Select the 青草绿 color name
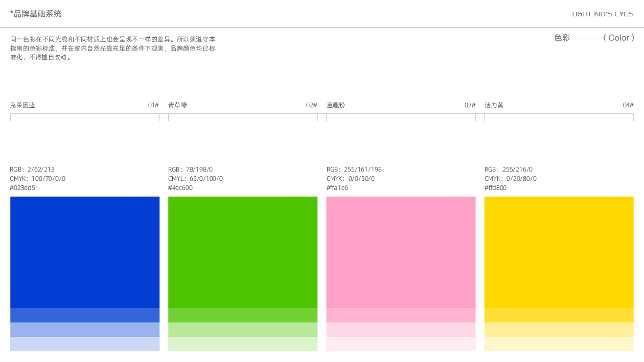The height and width of the screenshot is (362, 644). tap(177, 105)
